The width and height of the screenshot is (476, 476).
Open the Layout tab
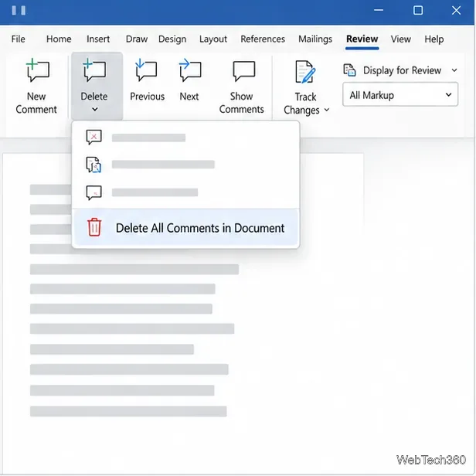[x=213, y=39]
